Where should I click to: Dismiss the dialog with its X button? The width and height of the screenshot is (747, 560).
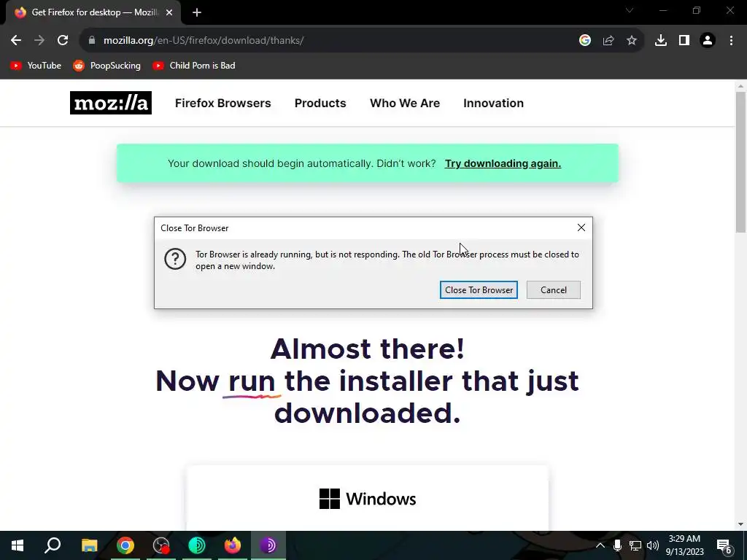click(x=581, y=227)
